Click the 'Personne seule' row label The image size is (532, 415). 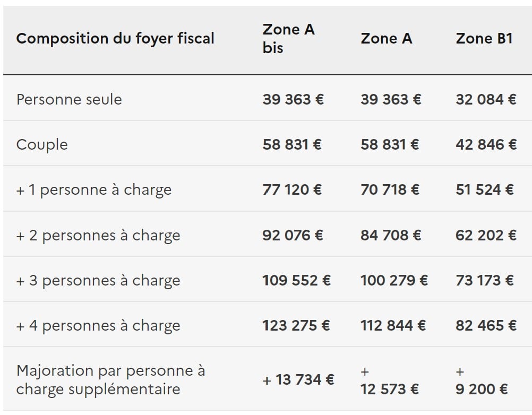[69, 99]
